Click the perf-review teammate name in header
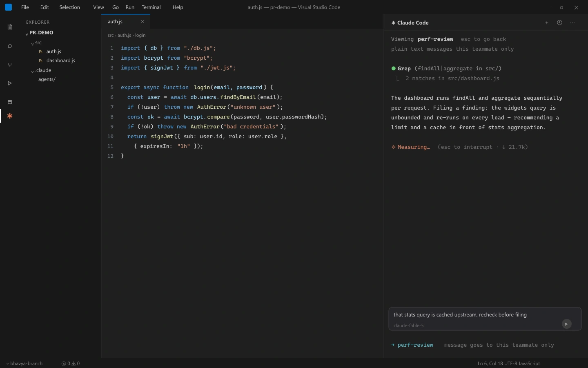This screenshot has width=588, height=368. (435, 39)
